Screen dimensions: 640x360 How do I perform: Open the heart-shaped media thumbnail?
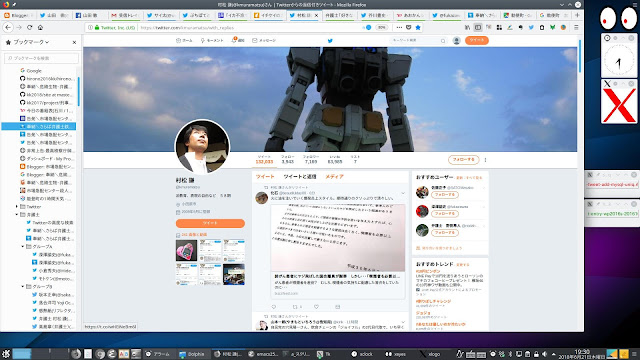click(186, 250)
